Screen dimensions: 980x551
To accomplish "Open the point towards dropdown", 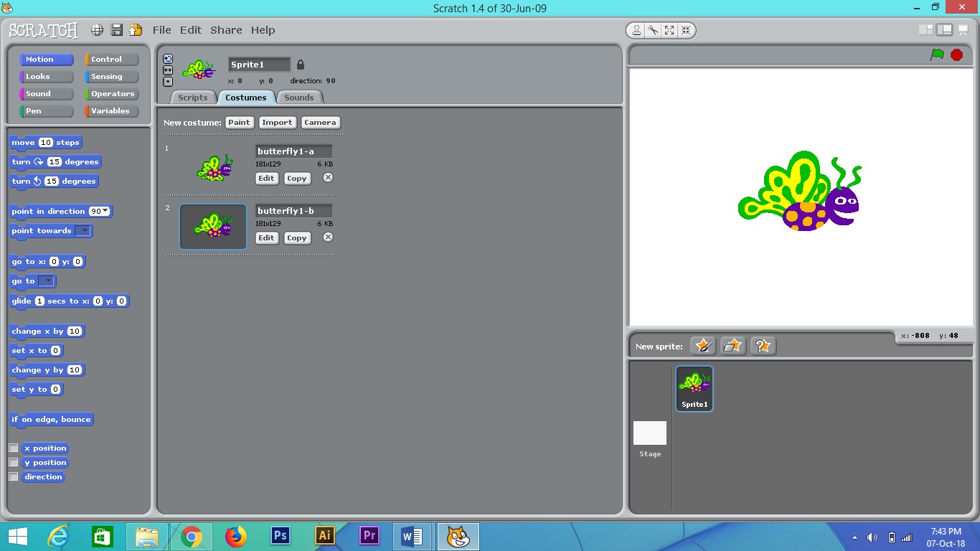I will coord(84,231).
